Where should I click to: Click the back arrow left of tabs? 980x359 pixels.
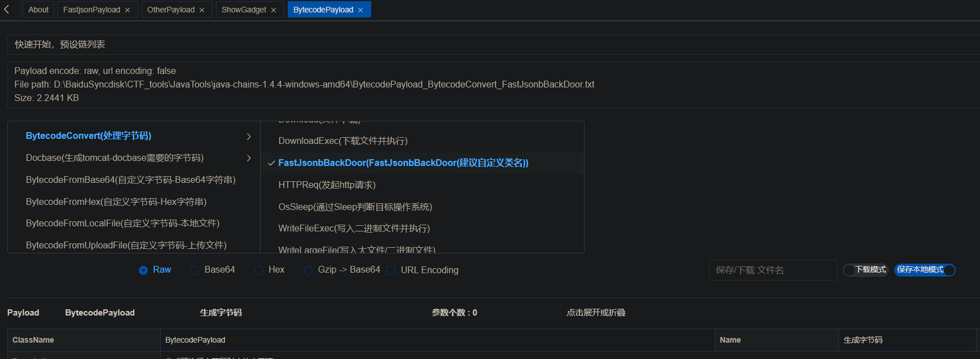pyautogui.click(x=7, y=10)
